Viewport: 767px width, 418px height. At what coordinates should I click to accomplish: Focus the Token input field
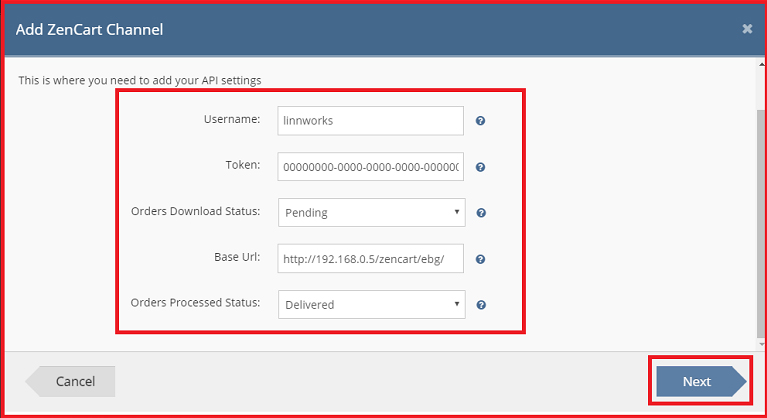[x=370, y=167]
